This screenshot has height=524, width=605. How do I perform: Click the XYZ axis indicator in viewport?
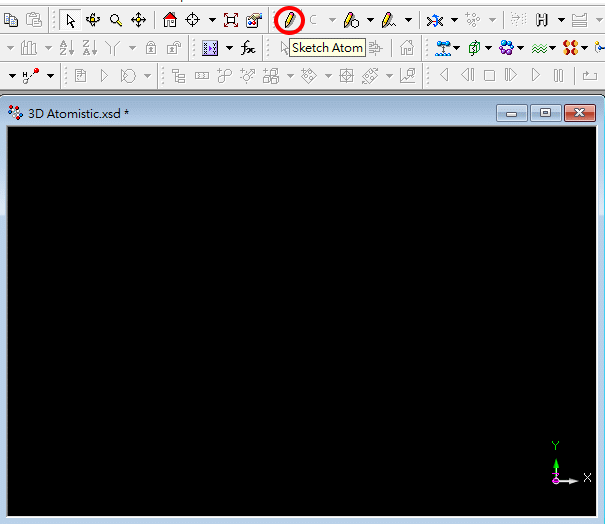click(562, 468)
